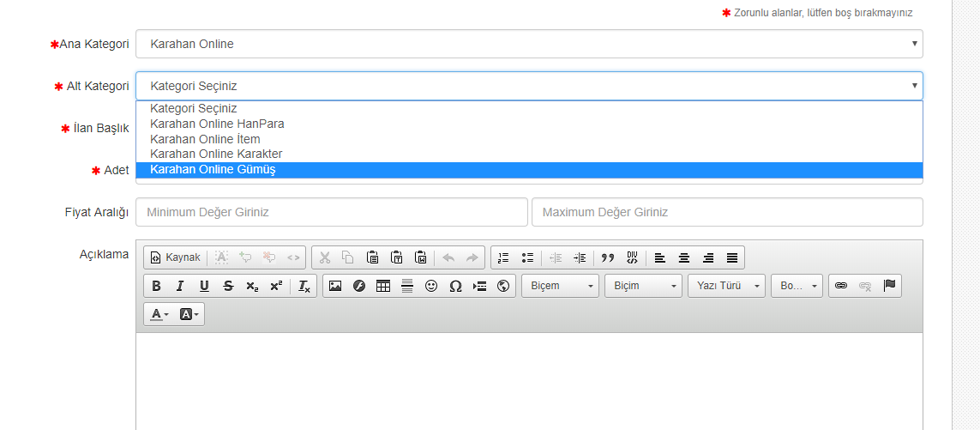Screen dimensions: 980x430
Task: Open the Ana Kategori dropdown
Action: (x=529, y=44)
